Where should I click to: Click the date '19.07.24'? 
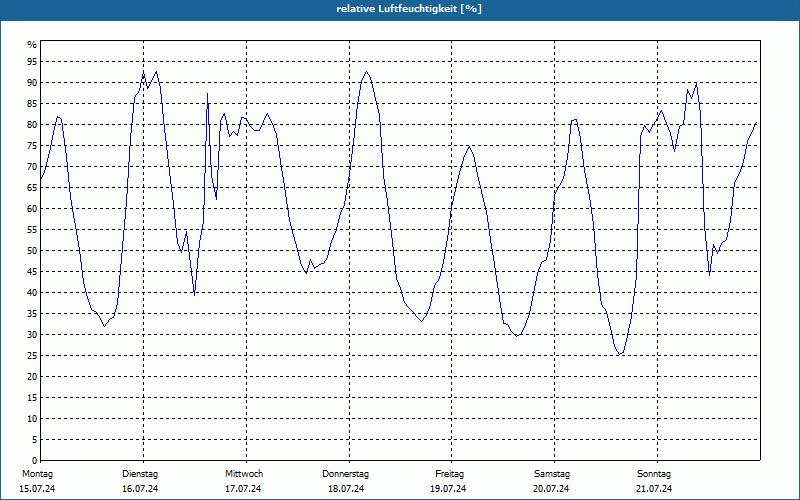tap(448, 489)
